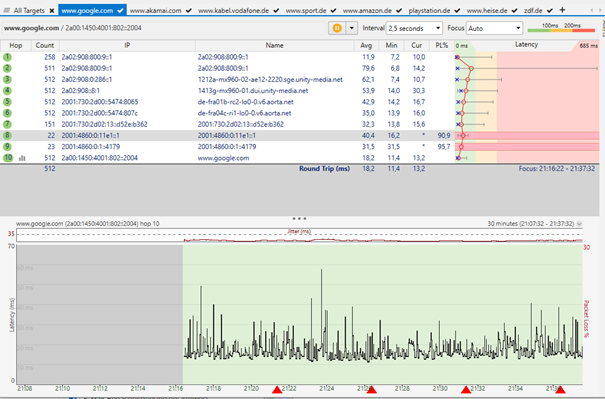
Task: Click hop 7 green circle icon
Action: (x=7, y=124)
